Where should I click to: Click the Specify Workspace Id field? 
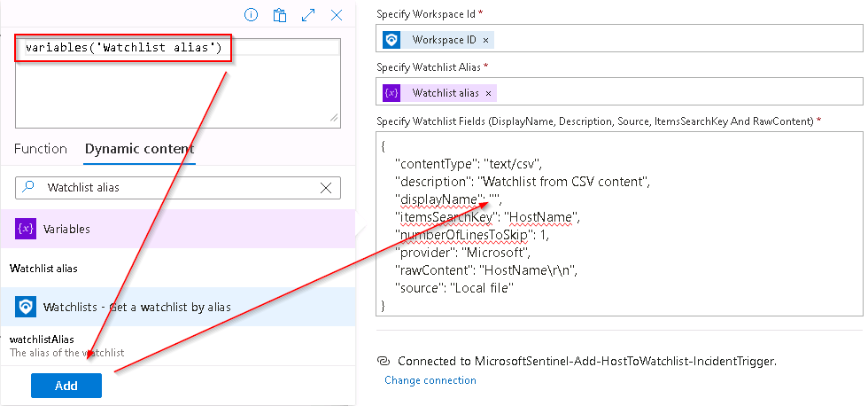click(x=619, y=40)
